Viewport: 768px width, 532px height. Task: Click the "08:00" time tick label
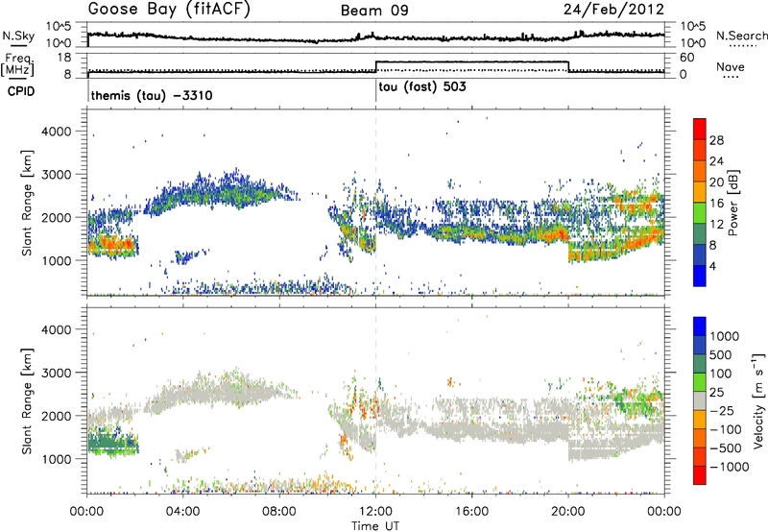point(279,512)
